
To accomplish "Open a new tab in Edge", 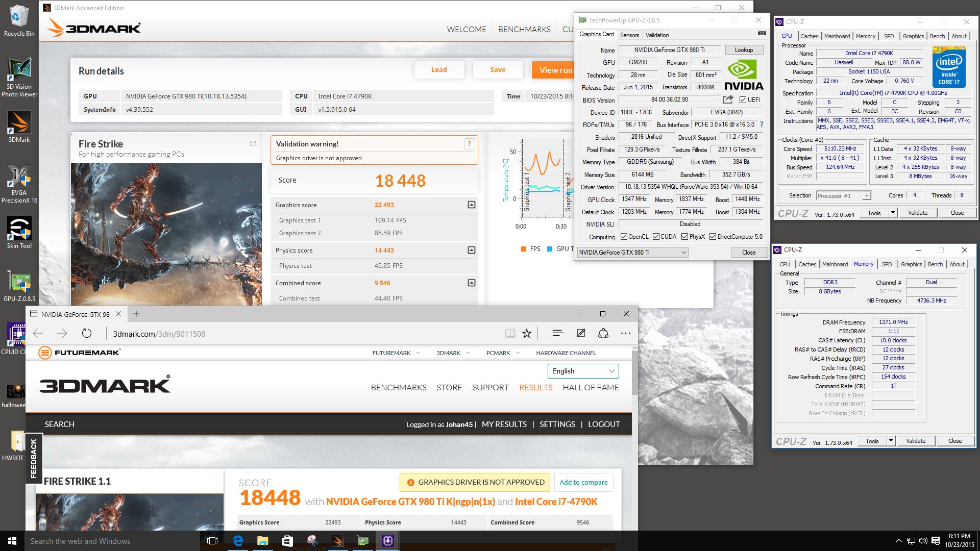I will [x=136, y=314].
